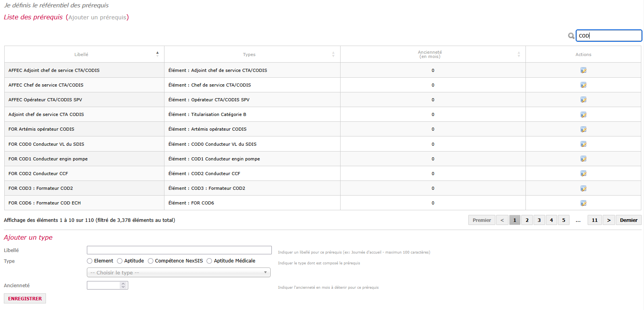Edit the FOR Artémis opérateur CODIS entry
The height and width of the screenshot is (310, 644).
(583, 129)
